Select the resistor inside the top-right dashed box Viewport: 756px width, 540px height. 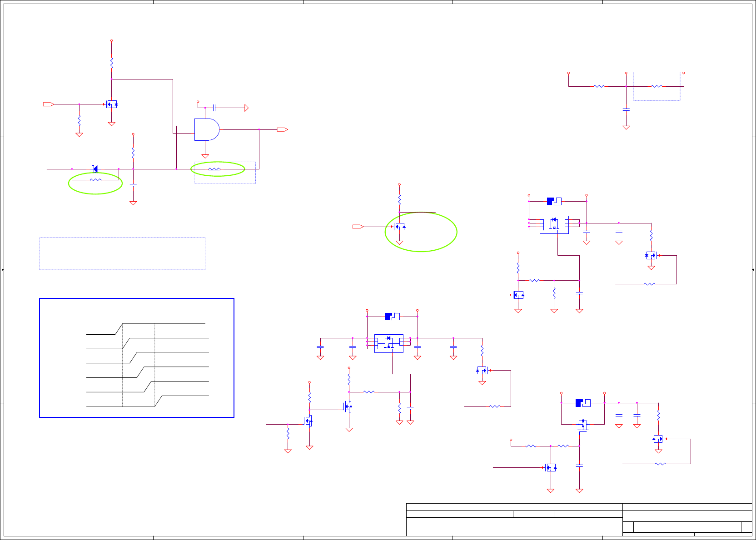[x=657, y=86]
